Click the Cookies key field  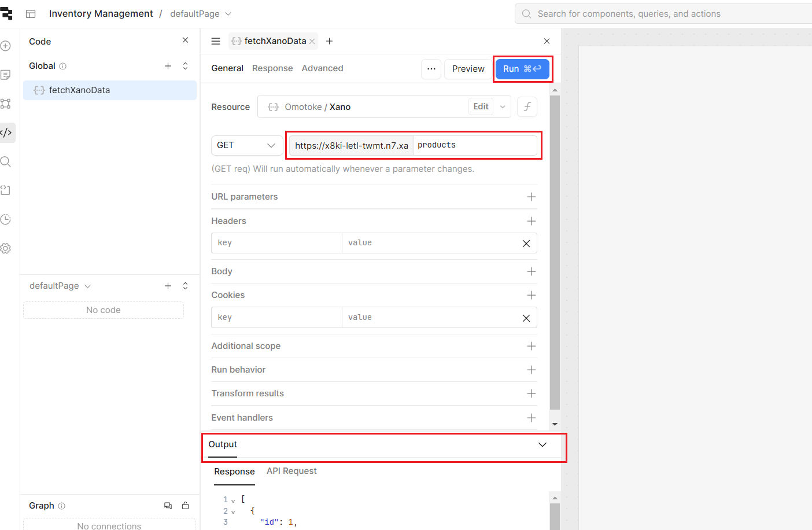276,318
